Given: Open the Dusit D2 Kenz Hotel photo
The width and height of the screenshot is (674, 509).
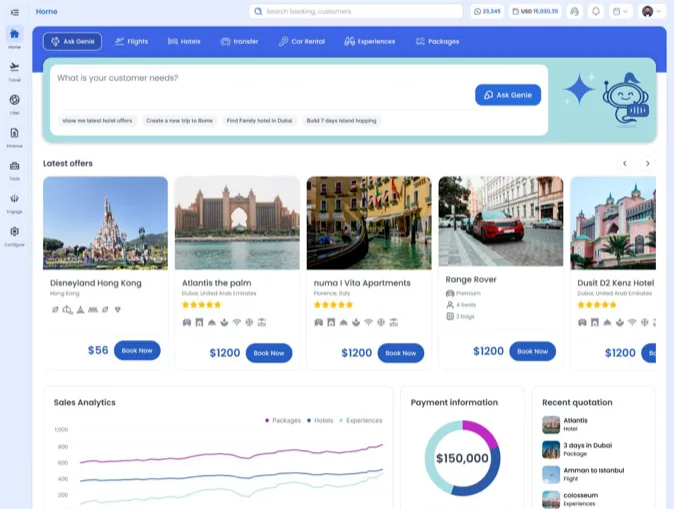Looking at the screenshot, I should pos(613,223).
